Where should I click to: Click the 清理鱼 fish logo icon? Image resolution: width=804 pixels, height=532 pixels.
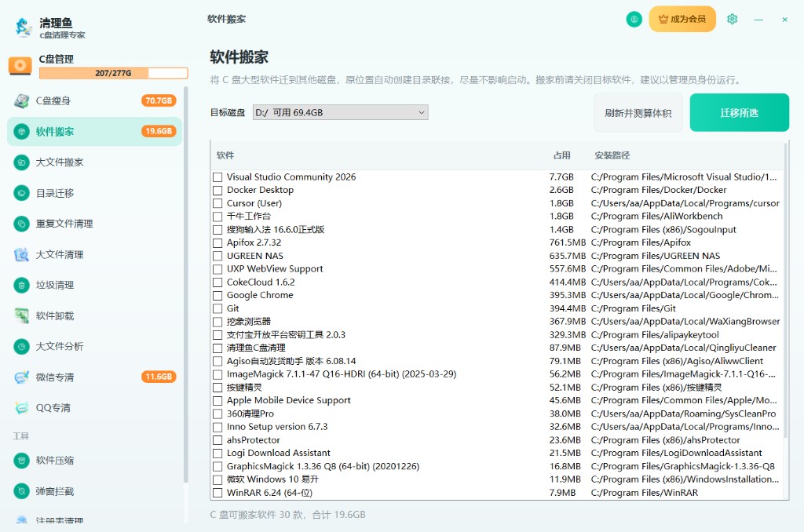(x=23, y=27)
